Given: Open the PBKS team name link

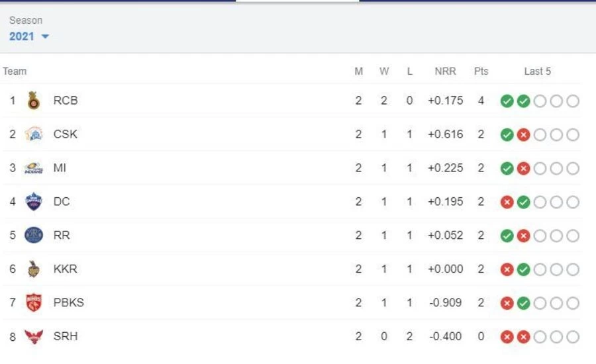Looking at the screenshot, I should click(69, 303).
